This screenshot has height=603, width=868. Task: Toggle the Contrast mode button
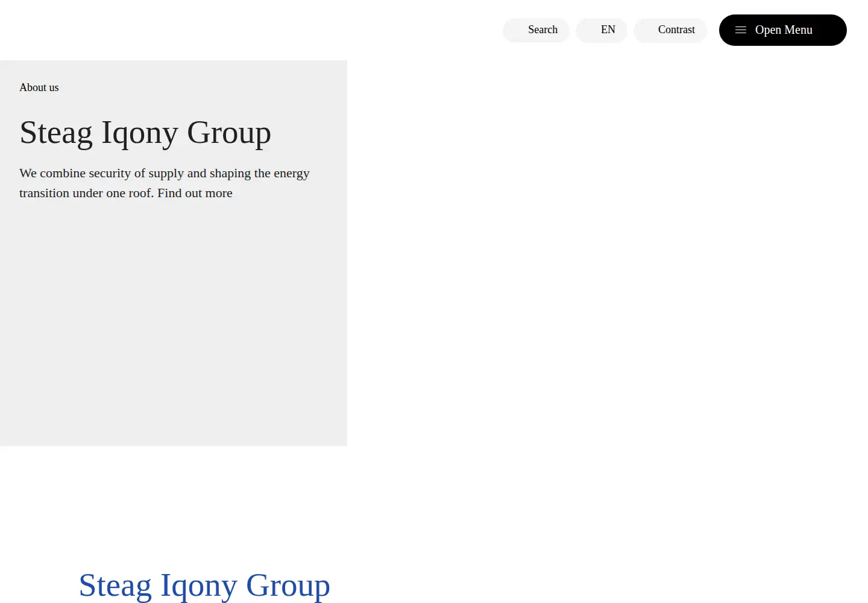670,30
